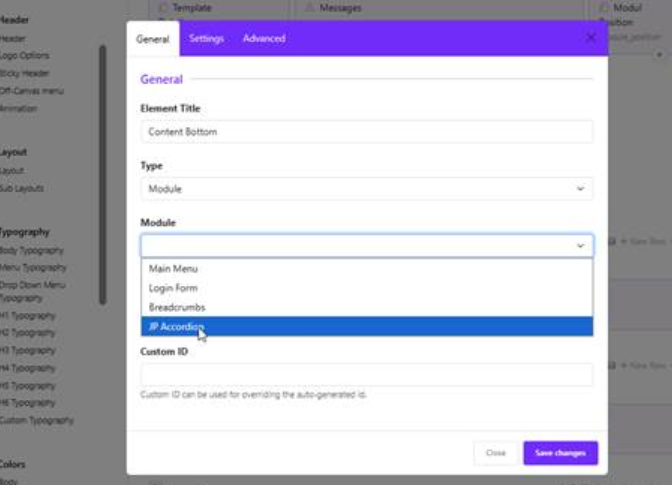Open Body Typography sidebar item

32,250
